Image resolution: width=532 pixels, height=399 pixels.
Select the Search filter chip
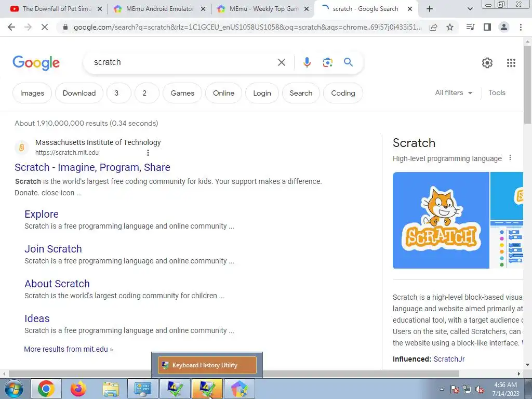301,93
